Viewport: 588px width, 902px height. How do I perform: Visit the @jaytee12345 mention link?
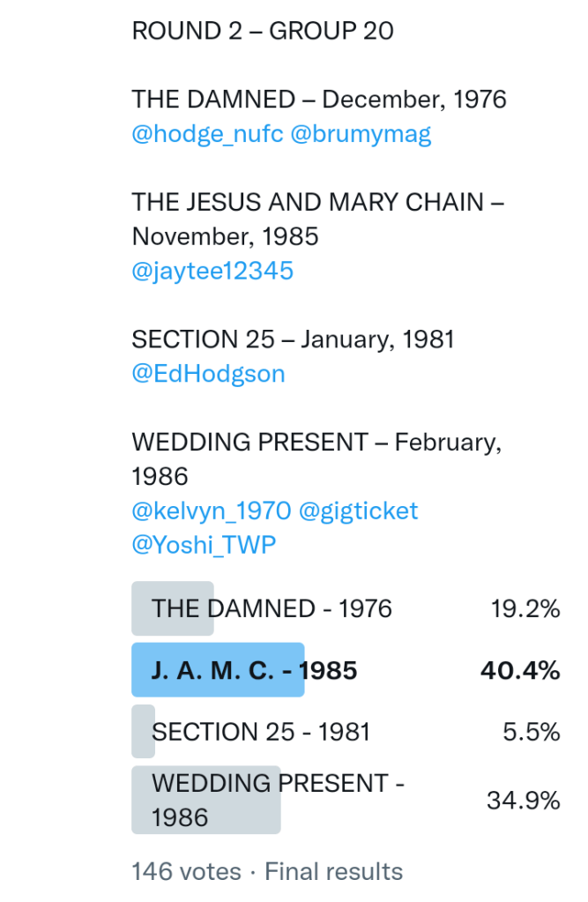[x=212, y=271]
